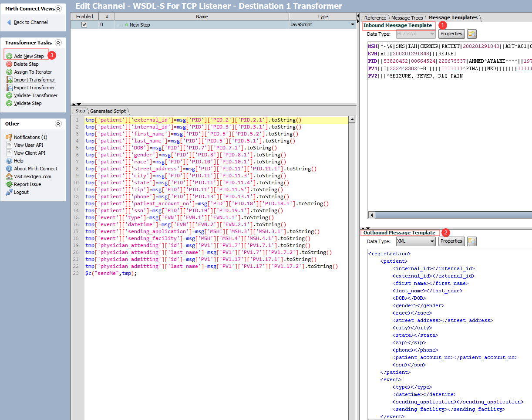
Task: Click the Logout link
Action: pyautogui.click(x=21, y=192)
